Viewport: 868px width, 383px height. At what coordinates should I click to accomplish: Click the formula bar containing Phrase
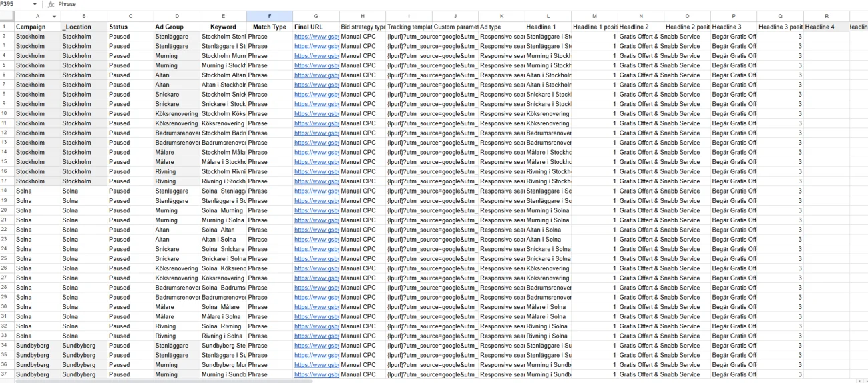click(x=267, y=4)
